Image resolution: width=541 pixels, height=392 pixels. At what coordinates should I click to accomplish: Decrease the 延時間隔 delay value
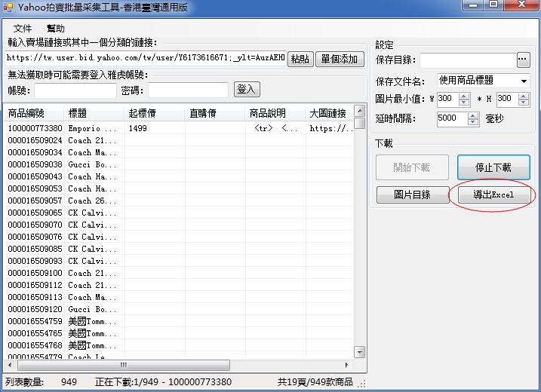(473, 122)
